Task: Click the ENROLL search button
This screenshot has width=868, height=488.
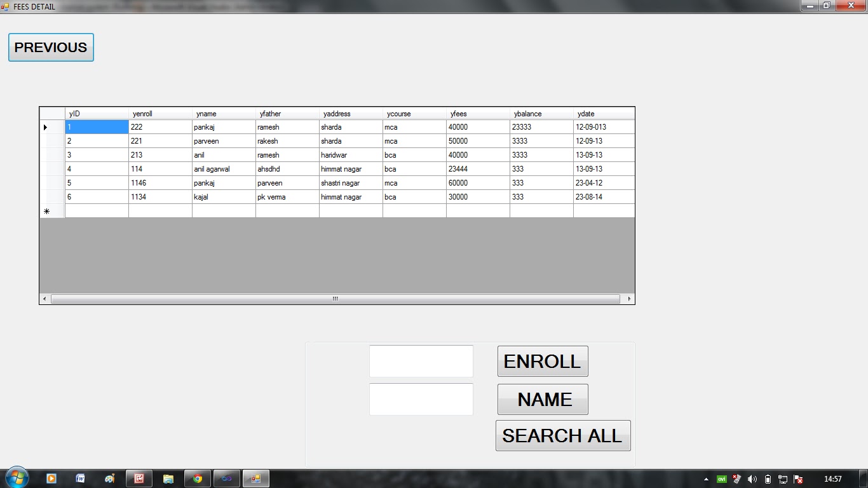Action: (542, 361)
